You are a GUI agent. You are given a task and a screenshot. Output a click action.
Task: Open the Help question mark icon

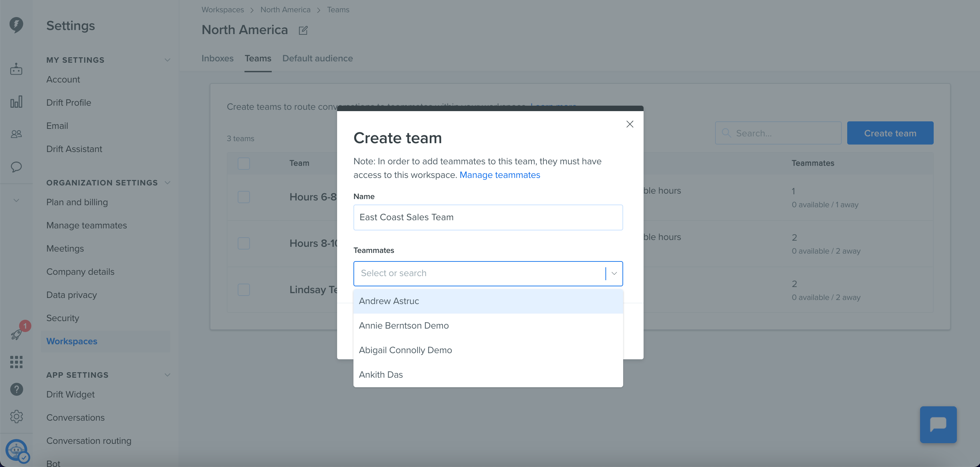pos(16,389)
